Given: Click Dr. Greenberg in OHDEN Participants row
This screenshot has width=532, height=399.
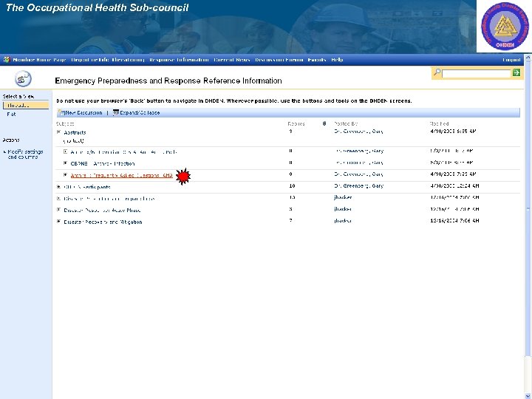Looking at the screenshot, I should 358,186.
